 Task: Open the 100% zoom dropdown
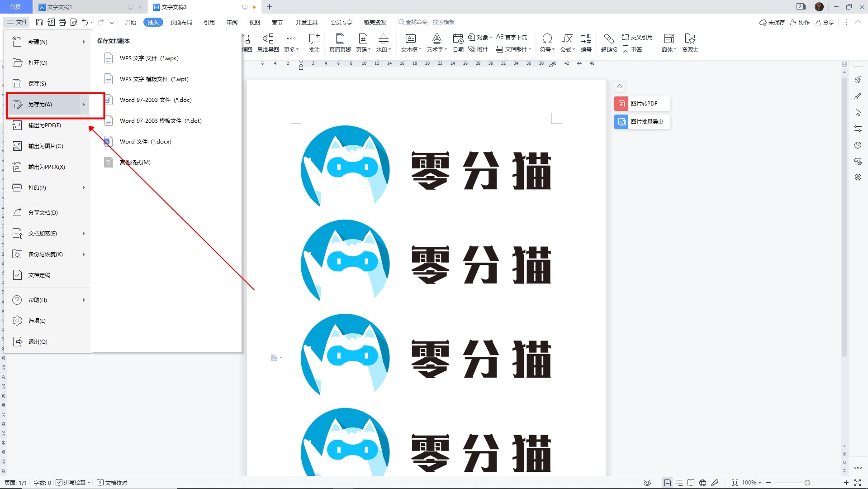pos(751,483)
